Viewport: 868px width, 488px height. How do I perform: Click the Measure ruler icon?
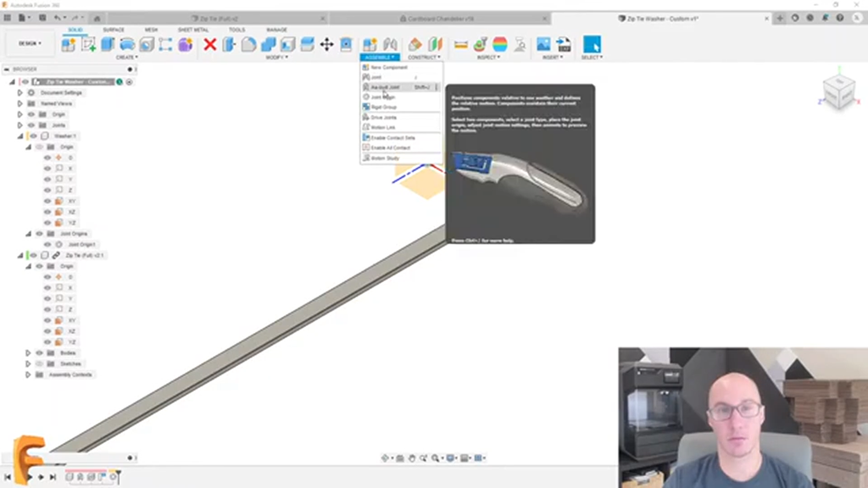coord(461,44)
